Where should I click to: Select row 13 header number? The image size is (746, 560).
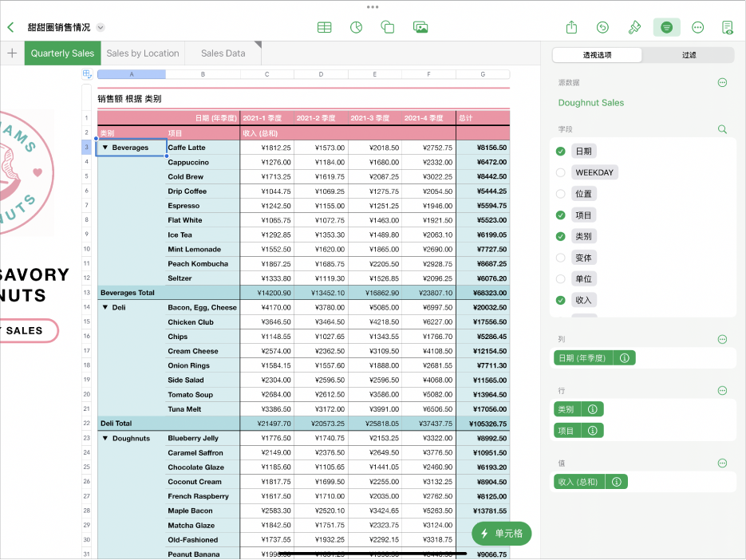tap(87, 293)
